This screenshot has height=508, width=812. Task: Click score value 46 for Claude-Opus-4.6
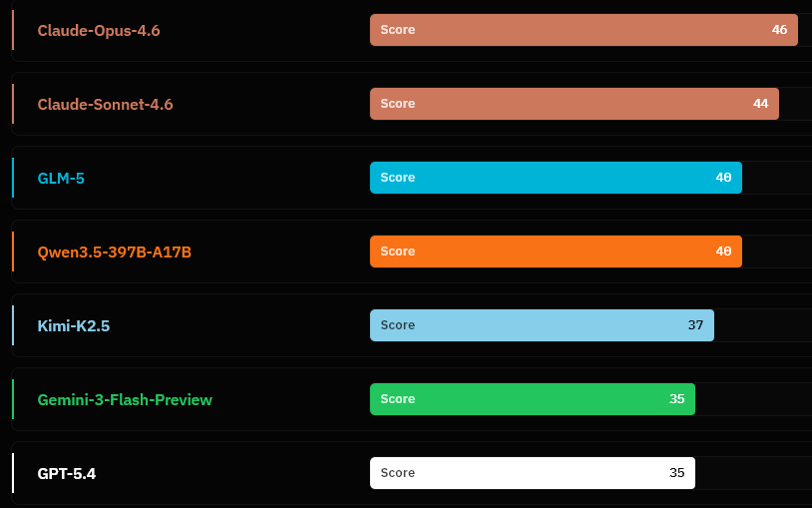pos(779,30)
